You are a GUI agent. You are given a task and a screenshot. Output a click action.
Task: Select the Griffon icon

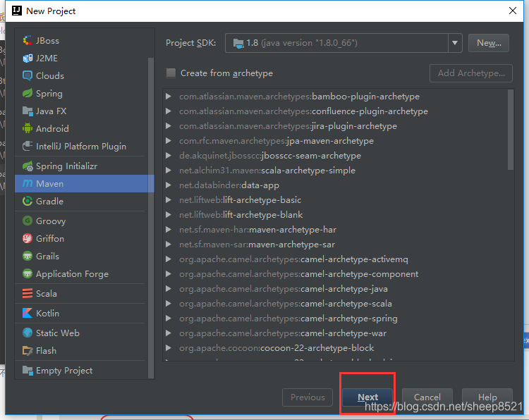(x=28, y=239)
